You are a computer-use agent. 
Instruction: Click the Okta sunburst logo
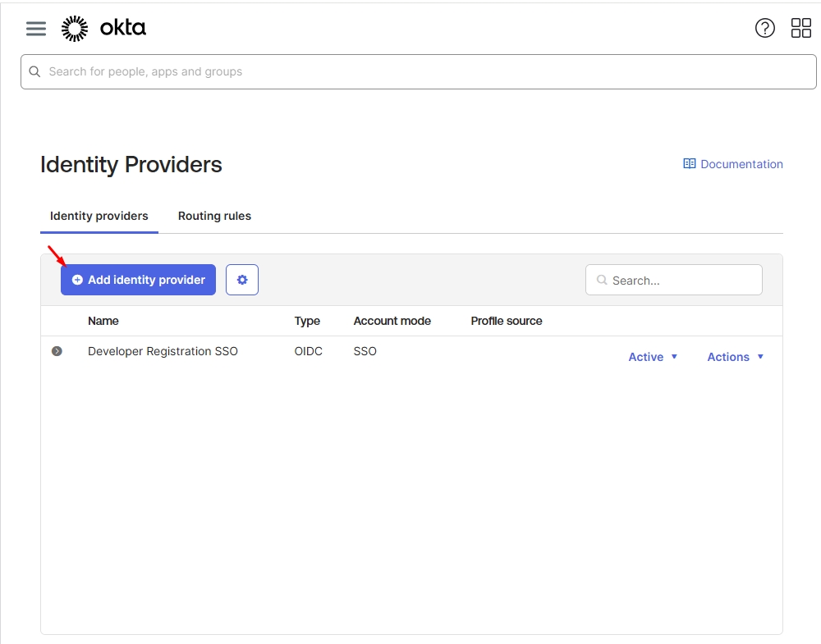75,29
